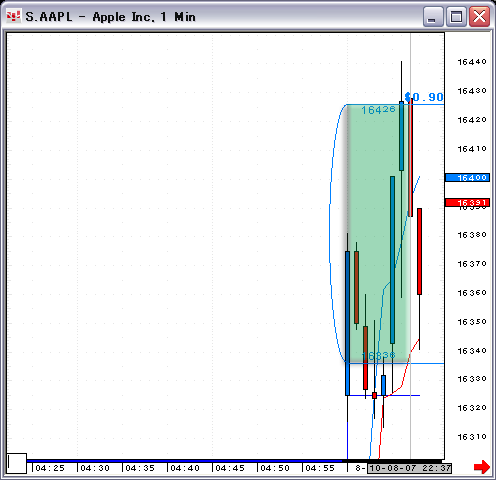Click the empty square box beside the time axis
Screen dimensions: 496x480
17,463
